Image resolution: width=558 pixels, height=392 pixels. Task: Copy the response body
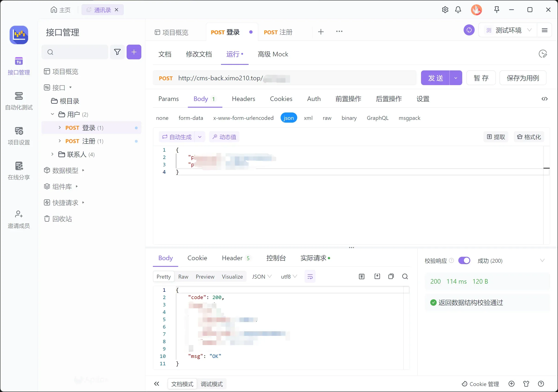click(x=391, y=276)
